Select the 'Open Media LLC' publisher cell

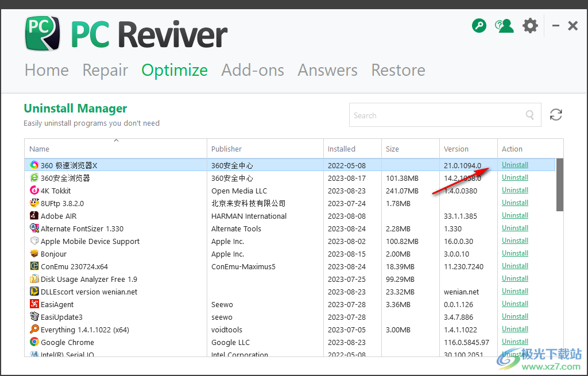click(x=239, y=191)
